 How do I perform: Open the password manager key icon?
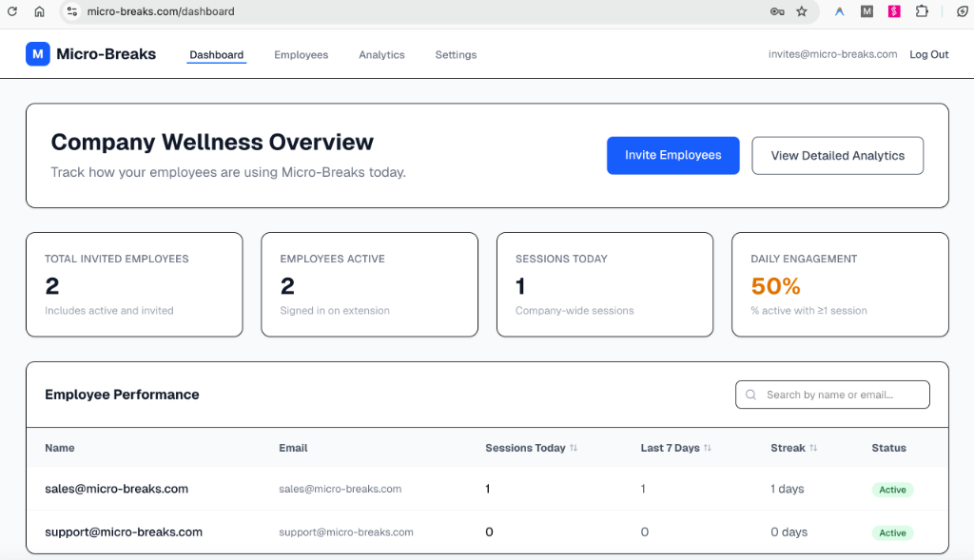tap(777, 11)
